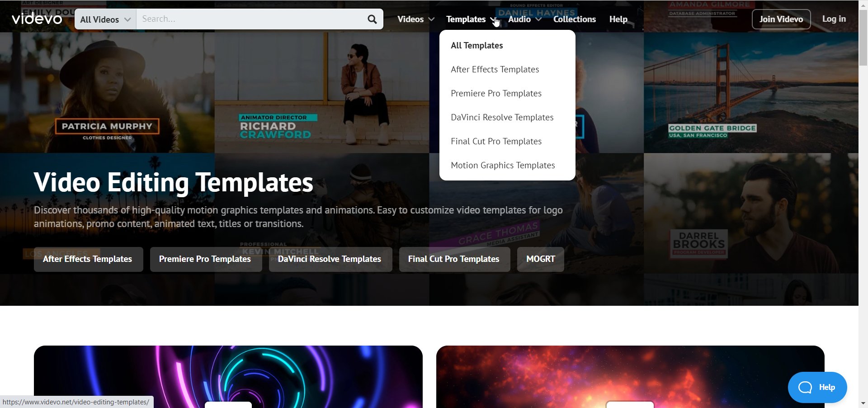Open the All Videos search filter dropdown
This screenshot has width=868, height=408.
105,19
